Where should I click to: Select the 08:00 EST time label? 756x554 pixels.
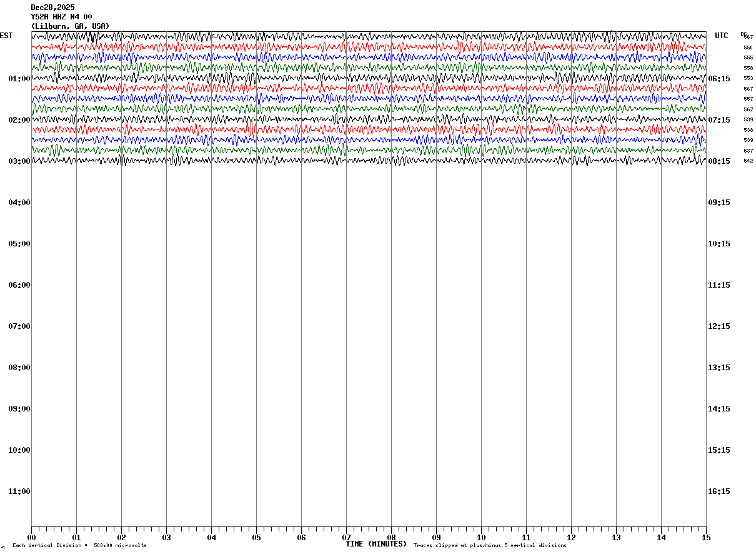[x=19, y=368]
